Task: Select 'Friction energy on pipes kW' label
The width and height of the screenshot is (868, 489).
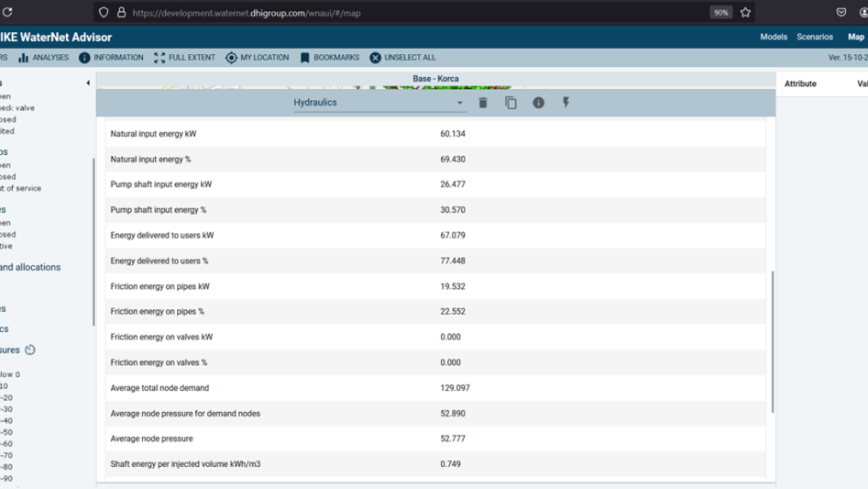Action: point(160,286)
